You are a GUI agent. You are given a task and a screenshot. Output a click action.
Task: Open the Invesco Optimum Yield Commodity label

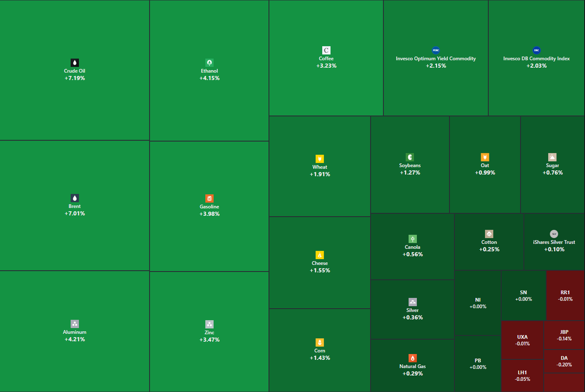click(436, 58)
